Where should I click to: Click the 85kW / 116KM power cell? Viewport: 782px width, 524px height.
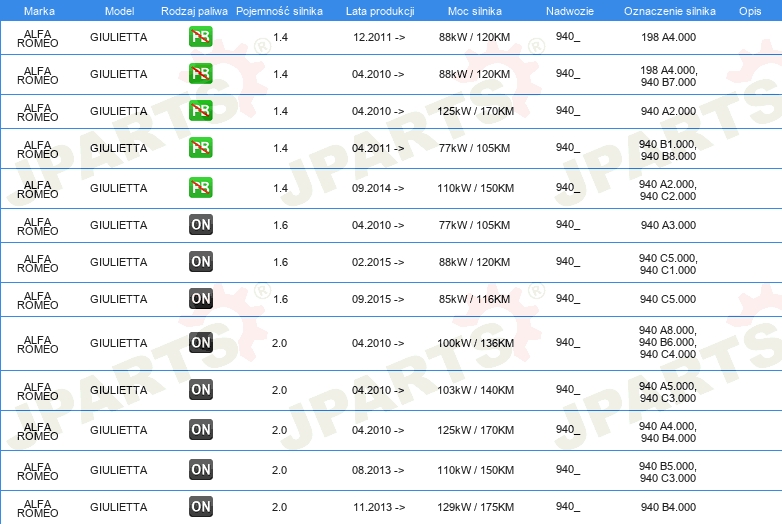[474, 299]
